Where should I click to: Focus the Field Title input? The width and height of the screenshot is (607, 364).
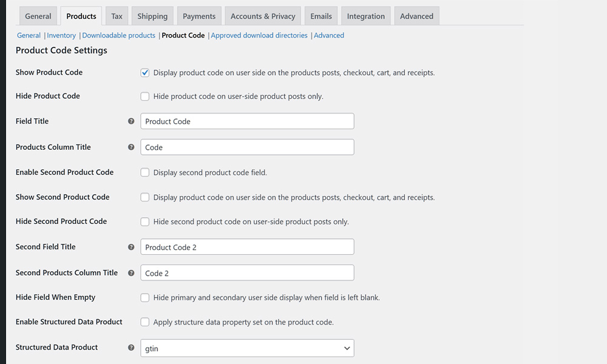[247, 121]
